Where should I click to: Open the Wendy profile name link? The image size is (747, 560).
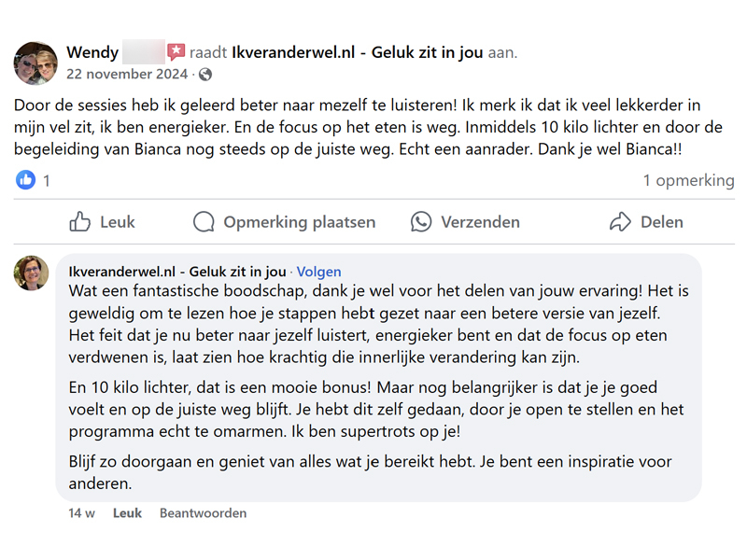(92, 52)
